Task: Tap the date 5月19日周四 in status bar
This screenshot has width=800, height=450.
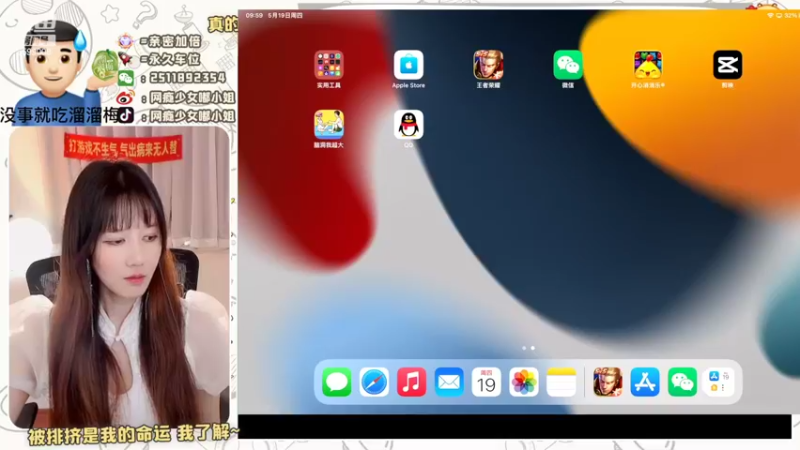Action: (285, 15)
